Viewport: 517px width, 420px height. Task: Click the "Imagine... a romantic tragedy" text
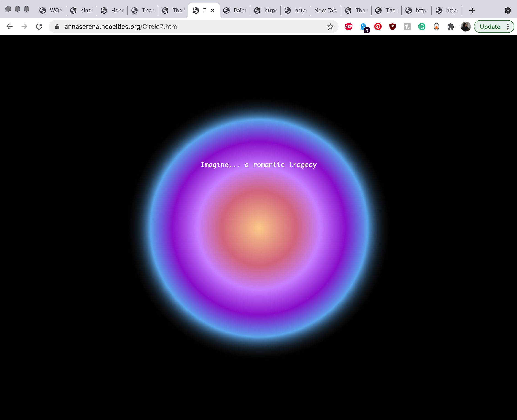259,165
